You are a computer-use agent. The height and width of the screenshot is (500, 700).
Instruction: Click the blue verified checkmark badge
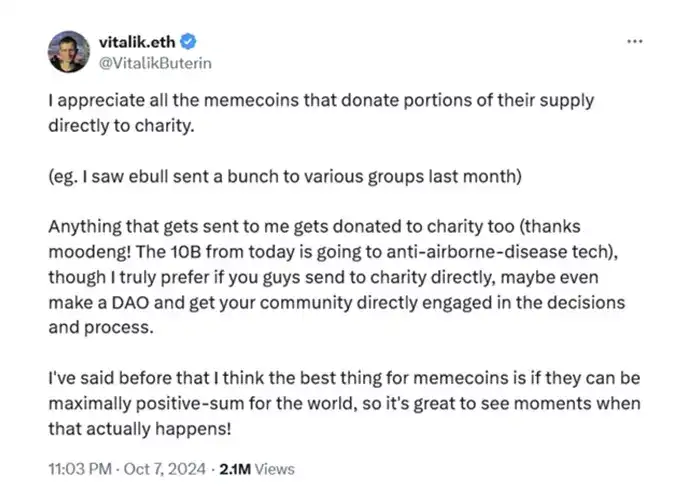point(188,42)
